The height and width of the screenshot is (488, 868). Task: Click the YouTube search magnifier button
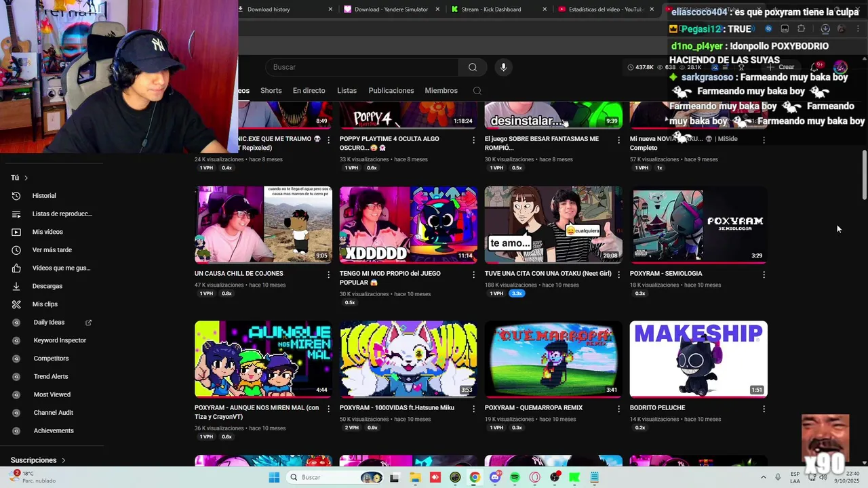pos(473,67)
